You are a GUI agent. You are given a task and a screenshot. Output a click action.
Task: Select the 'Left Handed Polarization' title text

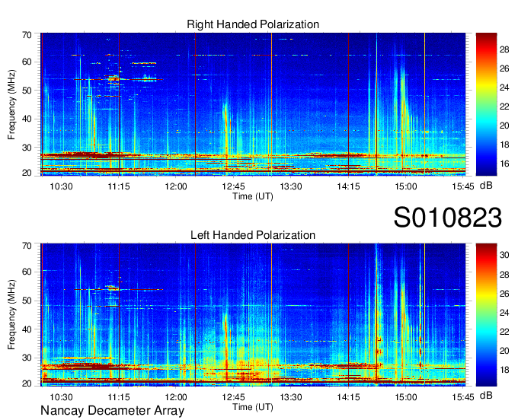(x=253, y=235)
